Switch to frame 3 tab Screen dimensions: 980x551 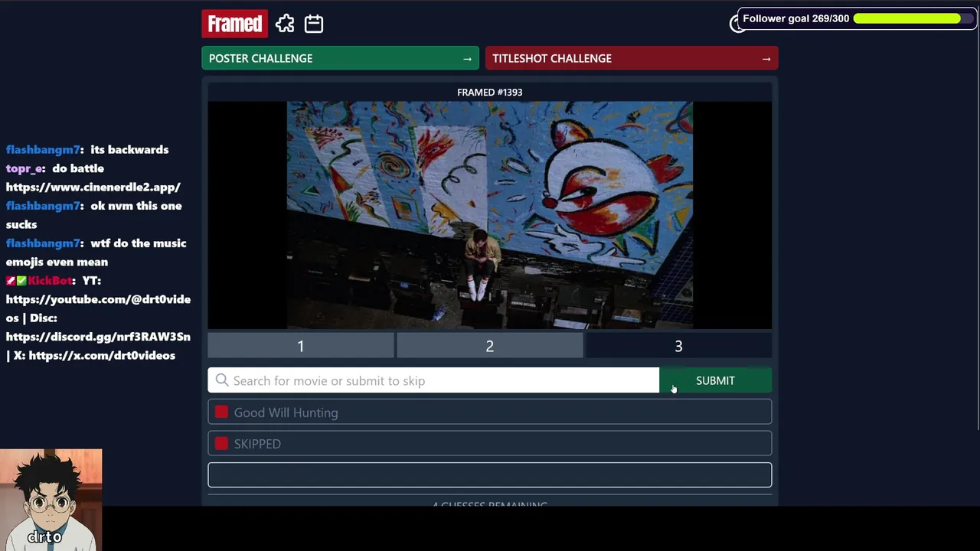[678, 346]
